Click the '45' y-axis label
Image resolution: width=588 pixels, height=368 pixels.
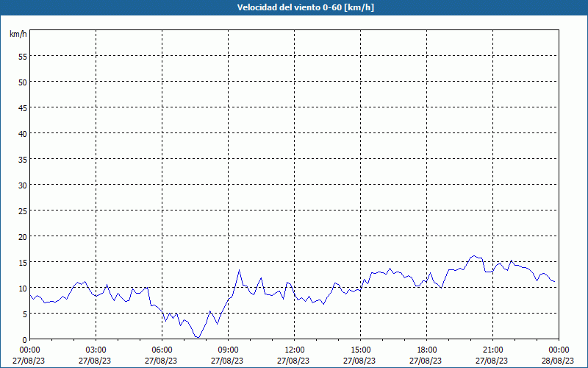(x=23, y=110)
